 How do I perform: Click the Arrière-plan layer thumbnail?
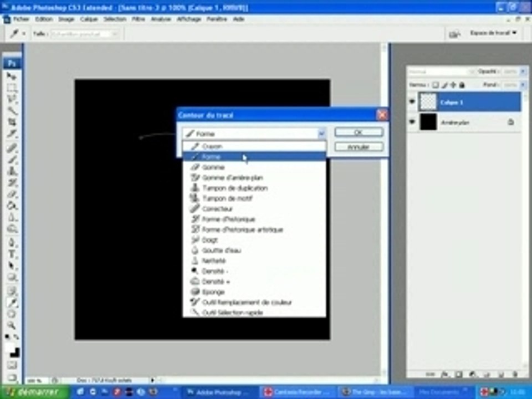coord(428,121)
